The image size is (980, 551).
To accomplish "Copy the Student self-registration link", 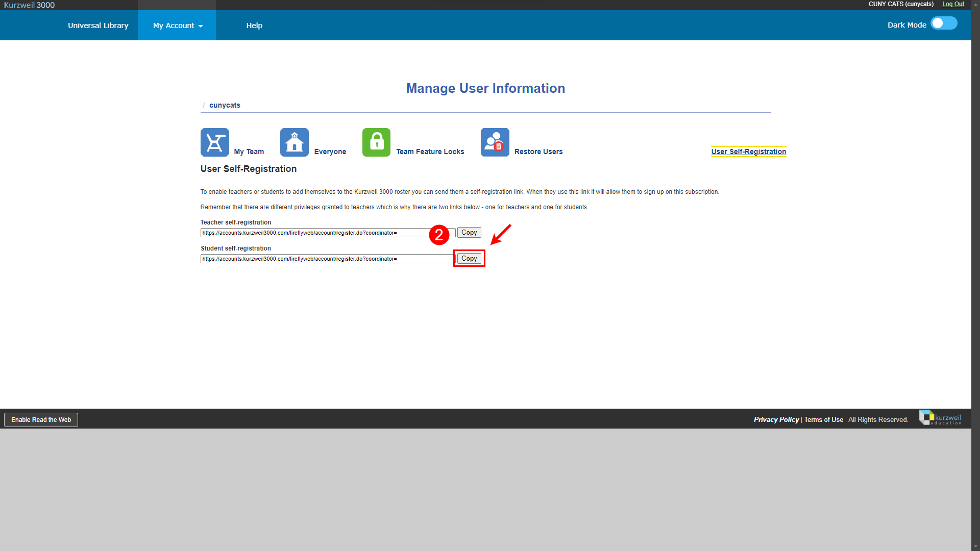I will pos(469,259).
